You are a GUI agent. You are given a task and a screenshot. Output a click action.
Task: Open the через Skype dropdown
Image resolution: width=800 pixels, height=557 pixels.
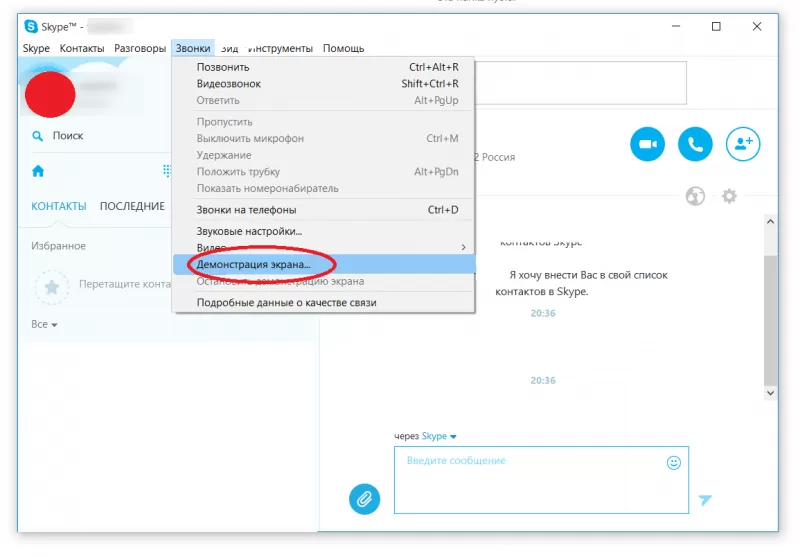[x=439, y=436]
